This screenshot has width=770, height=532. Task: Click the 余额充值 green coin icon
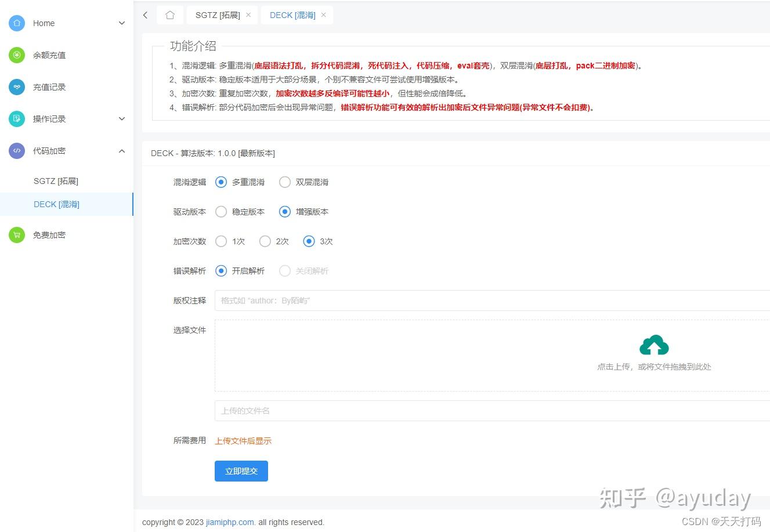17,55
